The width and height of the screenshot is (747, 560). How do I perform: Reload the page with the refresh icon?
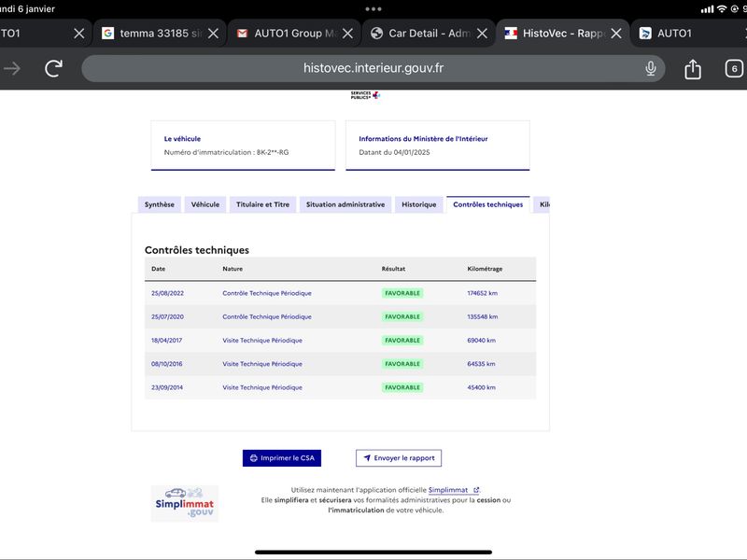point(54,68)
